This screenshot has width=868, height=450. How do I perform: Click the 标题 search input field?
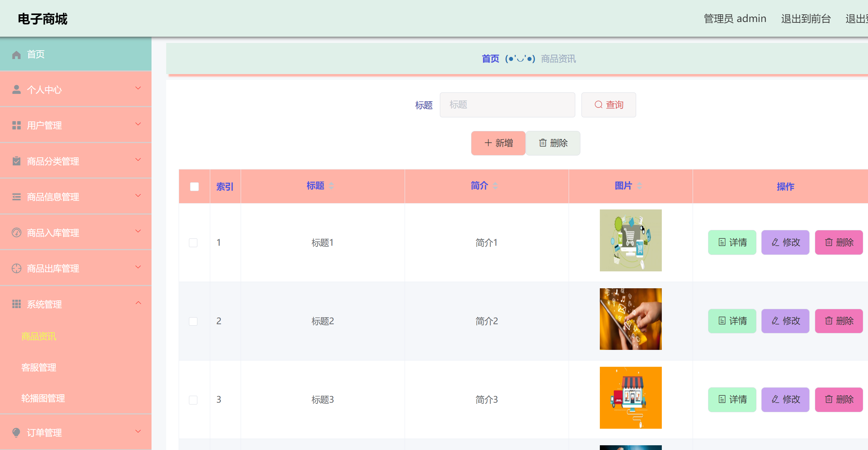507,105
